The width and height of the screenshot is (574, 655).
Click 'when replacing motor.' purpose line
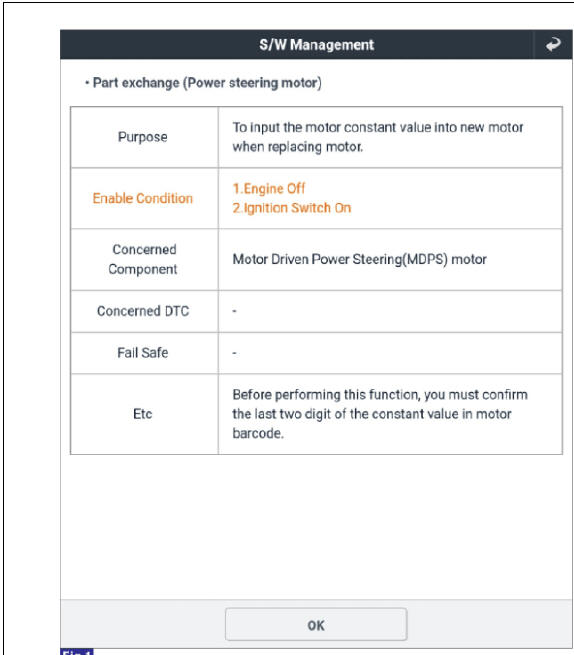tap(297, 147)
